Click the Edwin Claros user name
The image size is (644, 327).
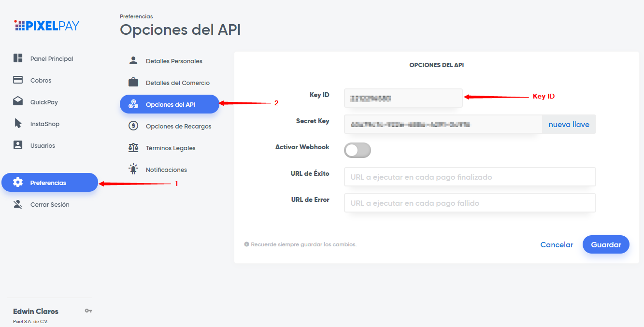click(x=36, y=311)
